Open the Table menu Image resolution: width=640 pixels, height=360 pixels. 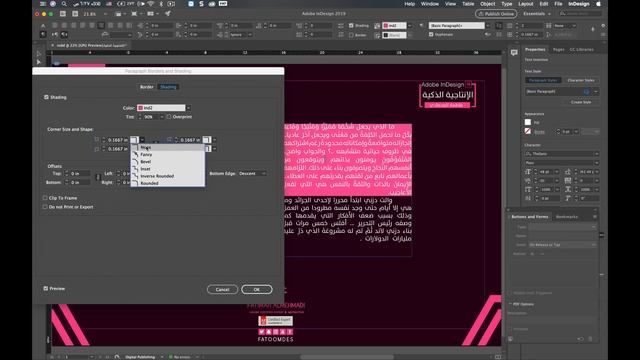(x=468, y=4)
